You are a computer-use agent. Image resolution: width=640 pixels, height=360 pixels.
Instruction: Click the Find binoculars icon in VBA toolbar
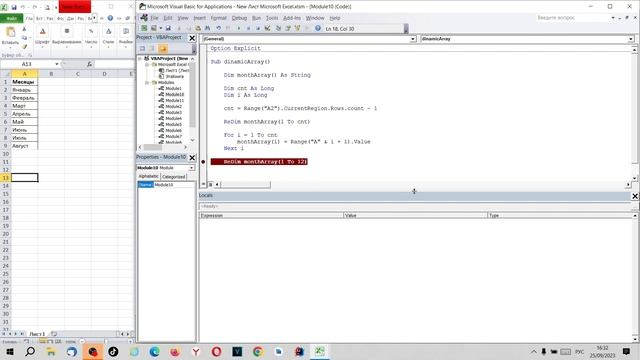pyautogui.click(x=207, y=28)
